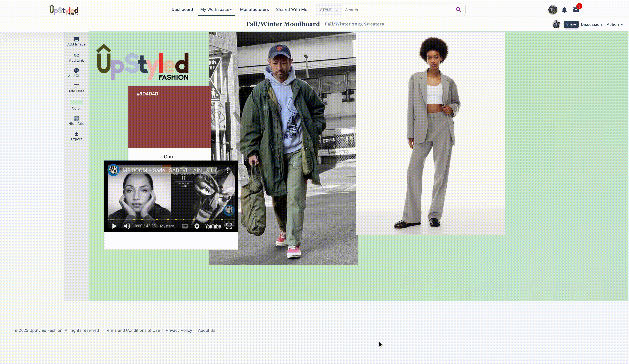Image resolution: width=629 pixels, height=364 pixels.
Task: Open the Add Color palette tool
Action: click(76, 71)
